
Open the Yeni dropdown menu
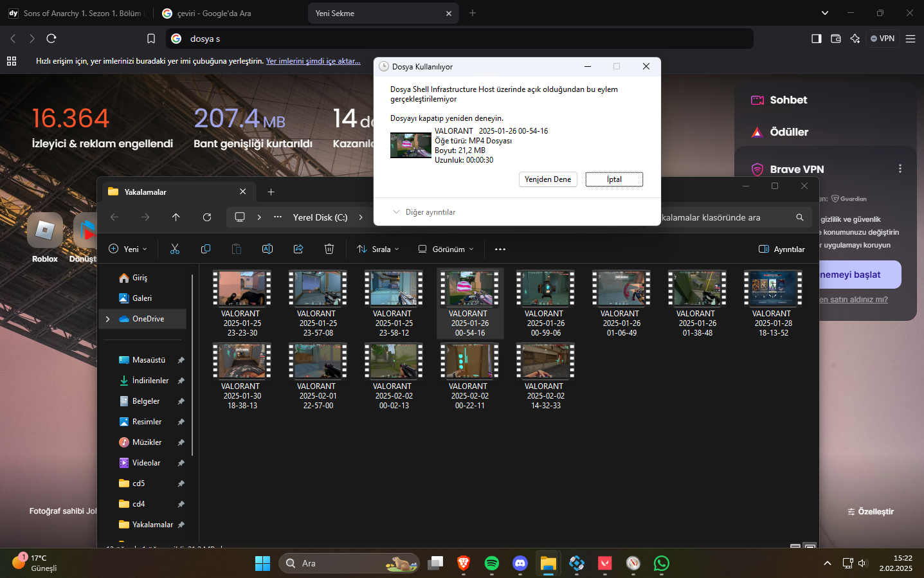tap(128, 249)
